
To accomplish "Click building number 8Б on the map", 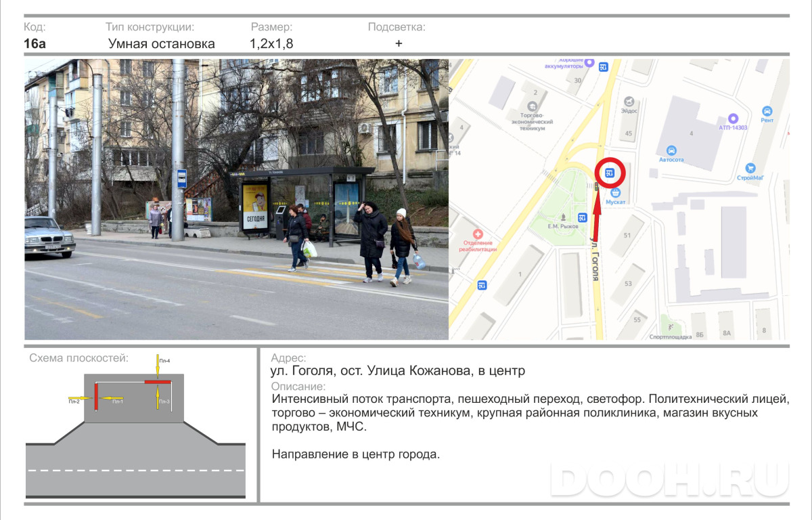I will [x=700, y=333].
